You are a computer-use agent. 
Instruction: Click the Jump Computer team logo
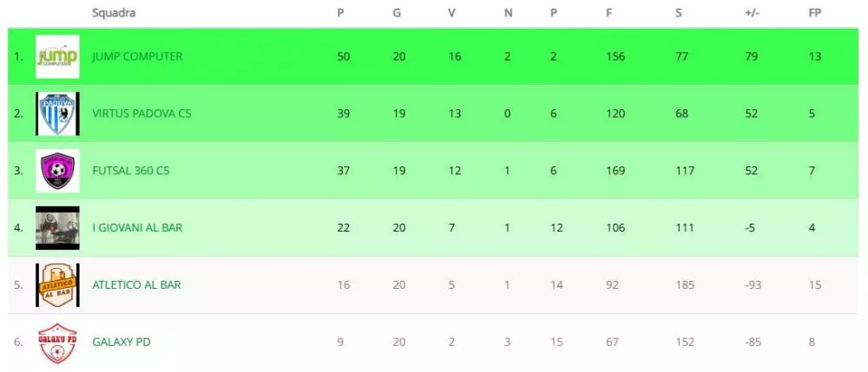point(57,56)
